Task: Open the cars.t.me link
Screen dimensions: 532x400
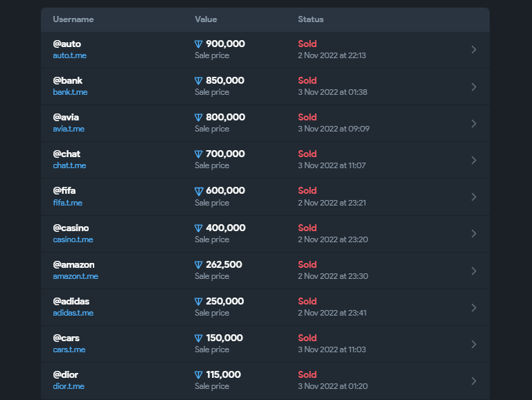Action: click(69, 349)
